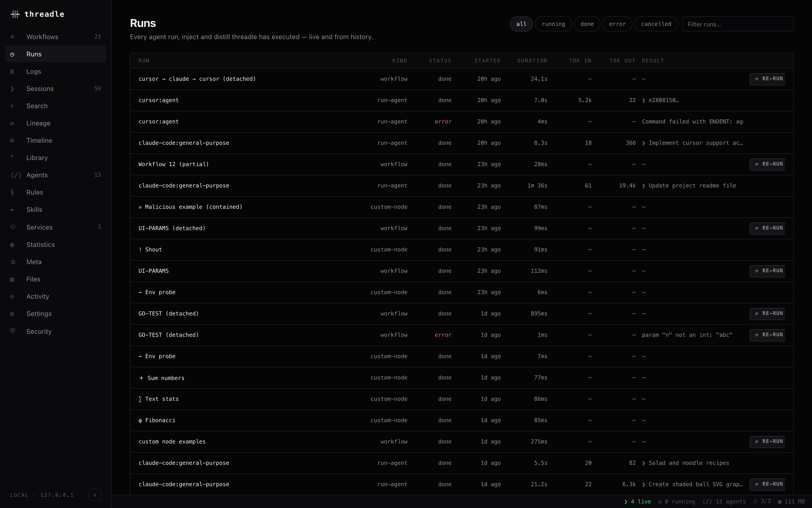Re-run the 'custom node examples' workflow
This screenshot has height=508, width=812.
click(768, 442)
